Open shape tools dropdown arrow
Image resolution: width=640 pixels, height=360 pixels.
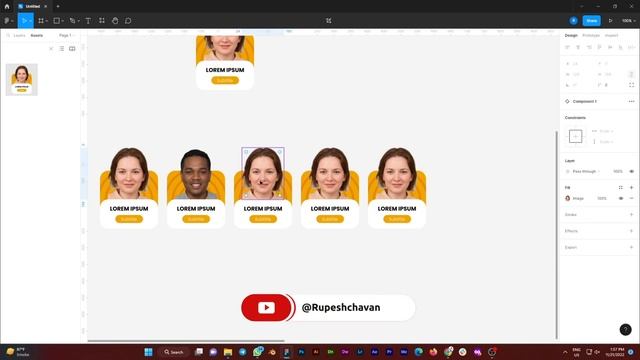coord(62,21)
